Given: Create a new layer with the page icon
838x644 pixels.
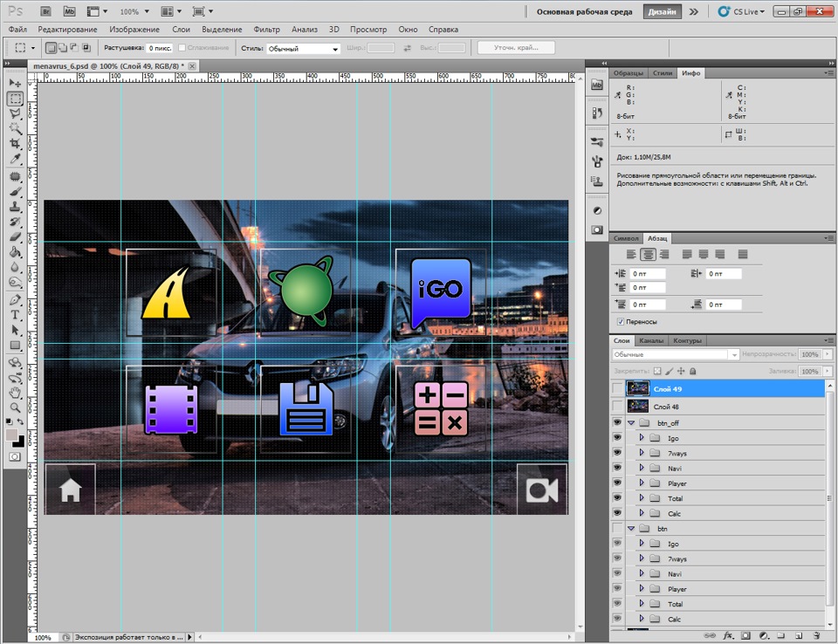Looking at the screenshot, I should tap(799, 635).
